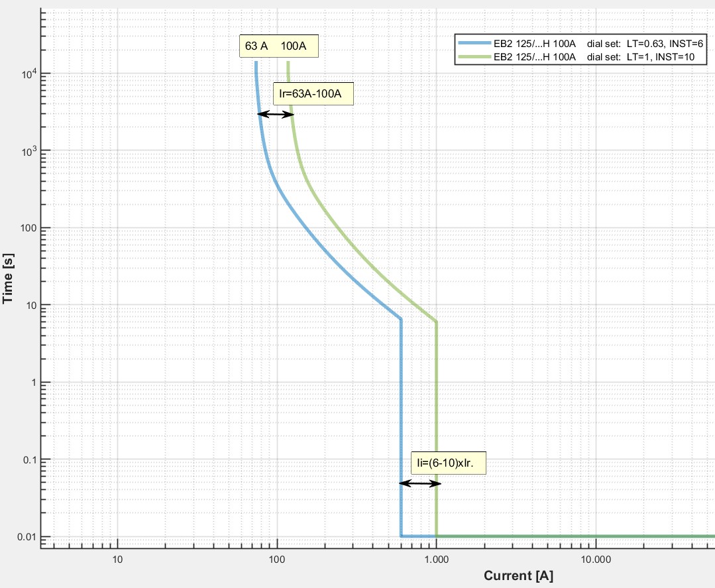Click the blue curve's knee point near 600 A
This screenshot has width=715, height=588.
click(401, 320)
